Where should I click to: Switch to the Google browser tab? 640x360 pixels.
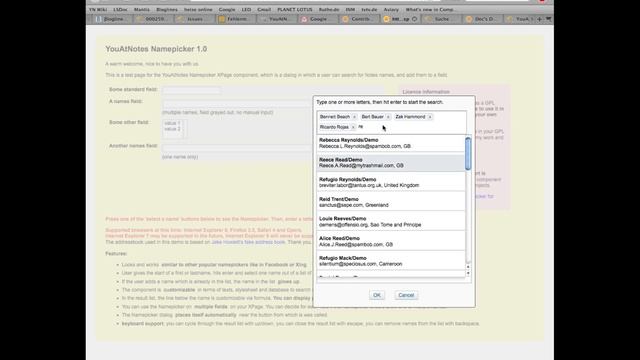(x=317, y=19)
